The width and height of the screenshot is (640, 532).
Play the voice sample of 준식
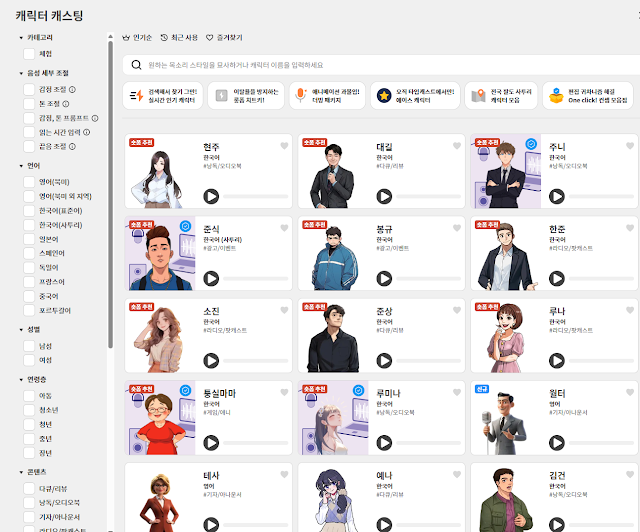click(211, 278)
